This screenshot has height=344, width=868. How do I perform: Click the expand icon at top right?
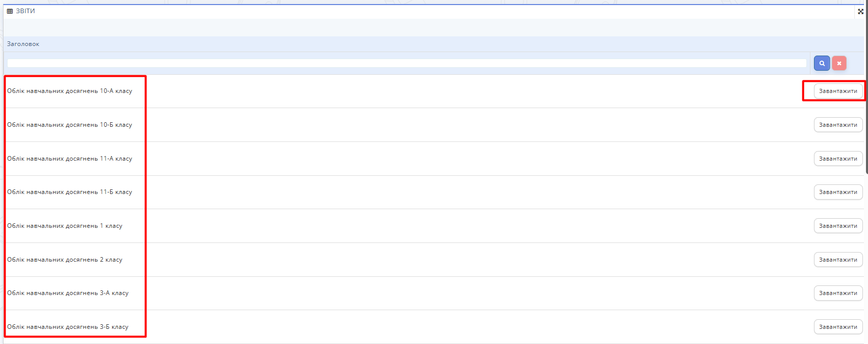860,12
